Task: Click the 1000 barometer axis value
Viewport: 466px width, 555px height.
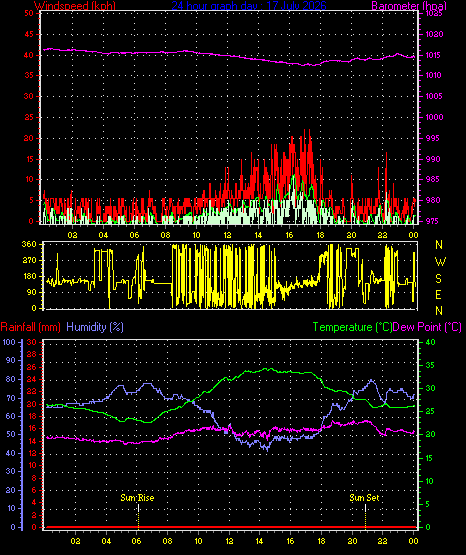Action: (435, 117)
